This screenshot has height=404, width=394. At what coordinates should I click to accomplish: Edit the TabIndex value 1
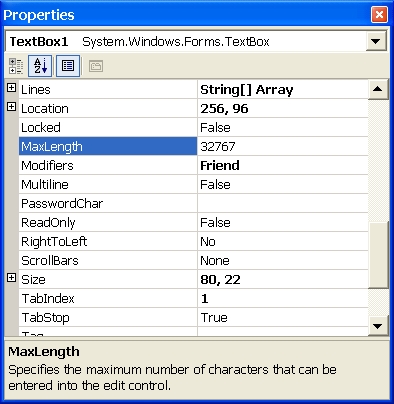[205, 298]
